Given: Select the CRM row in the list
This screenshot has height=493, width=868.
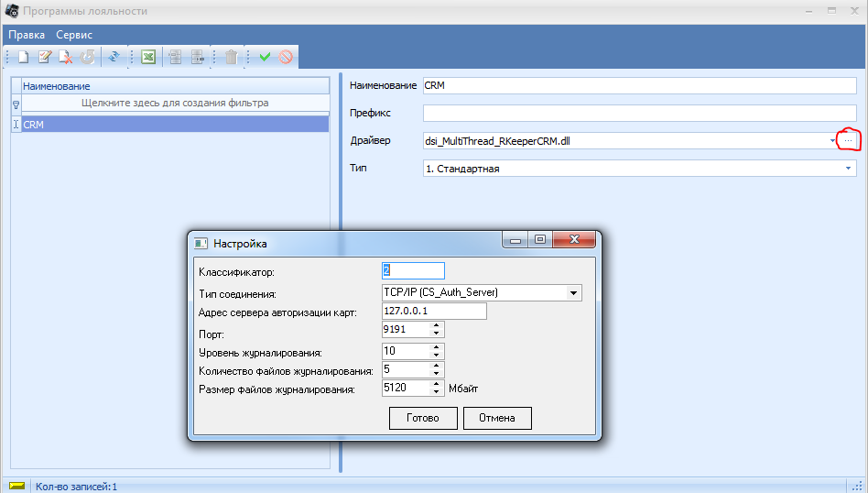Looking at the screenshot, I should (x=169, y=124).
